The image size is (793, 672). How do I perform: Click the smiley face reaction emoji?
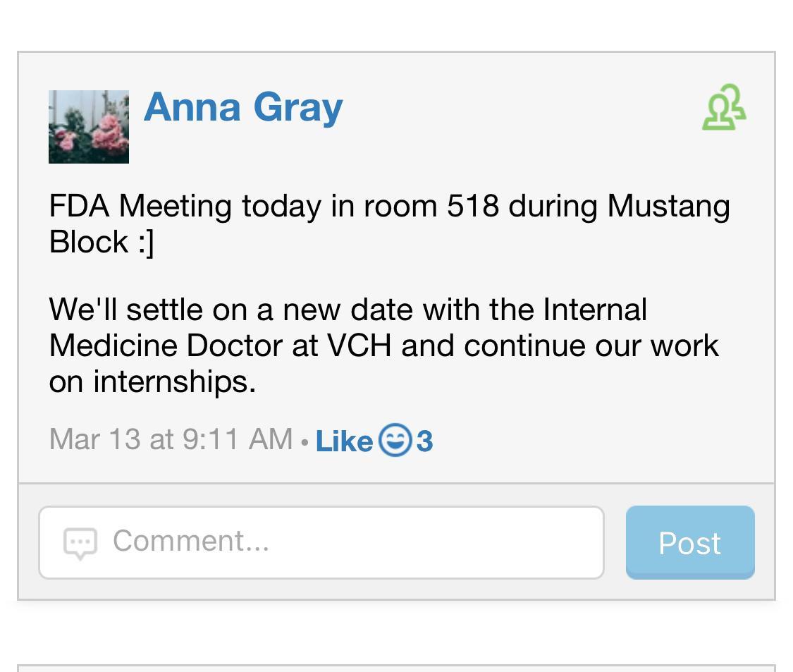(x=395, y=441)
